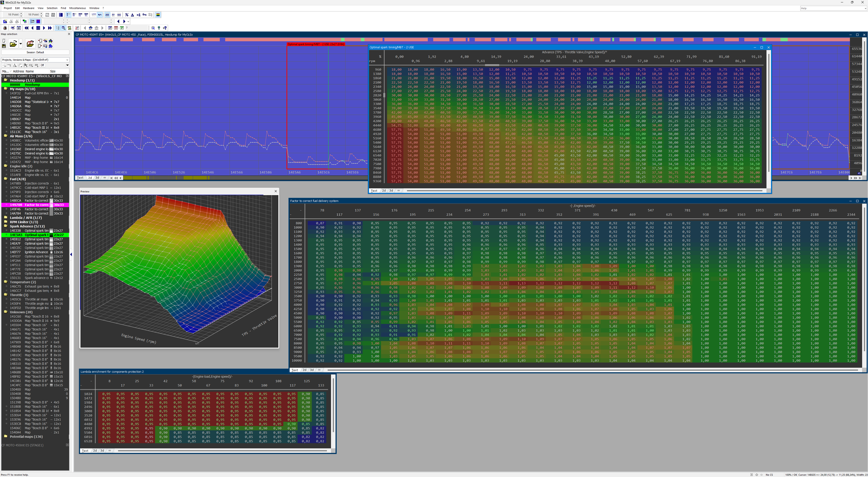Click the open project folder icon
868x477 pixels.
point(13,44)
